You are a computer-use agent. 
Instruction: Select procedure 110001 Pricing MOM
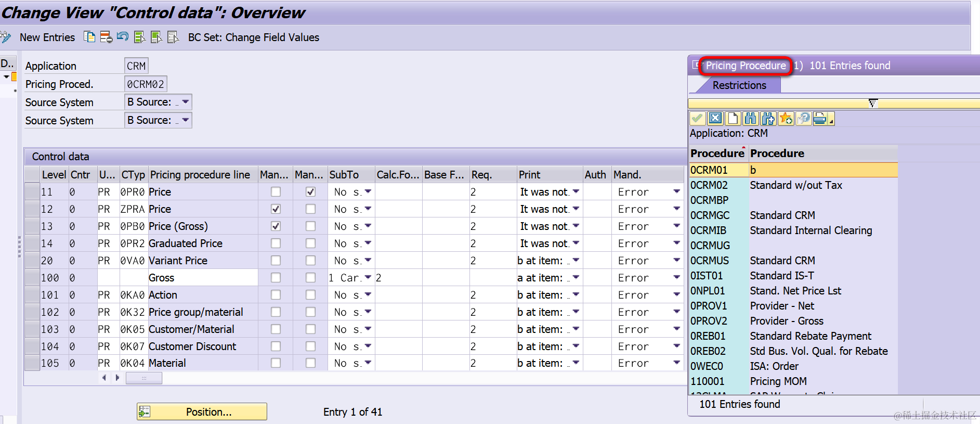793,381
